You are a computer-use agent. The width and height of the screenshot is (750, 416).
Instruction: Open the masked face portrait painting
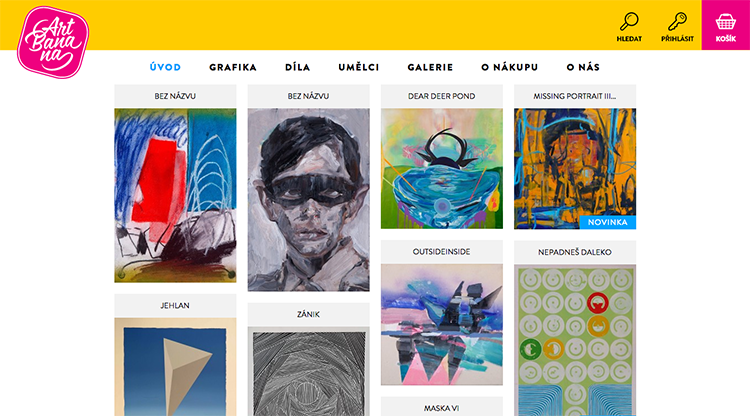[x=309, y=200]
